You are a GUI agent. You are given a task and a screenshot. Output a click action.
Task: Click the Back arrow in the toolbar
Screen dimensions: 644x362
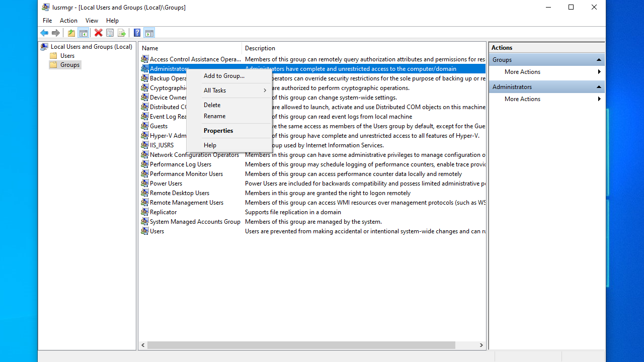[44, 33]
